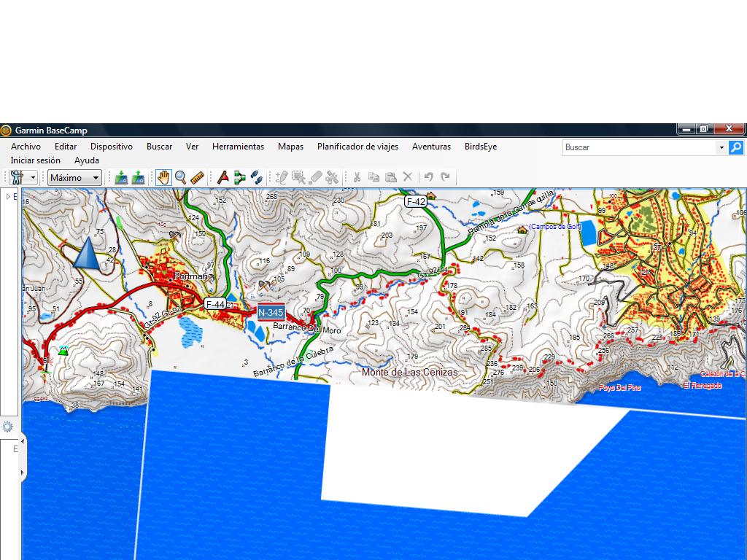Image resolution: width=747 pixels, height=560 pixels.
Task: Click the Redo arrow icon
Action: [446, 176]
